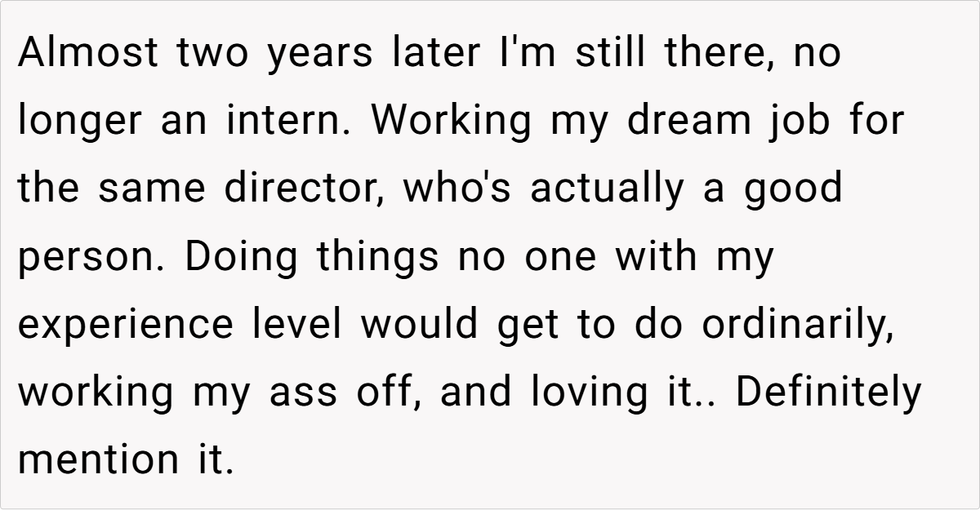Click the word "director" in the text
This screenshot has width=980, height=510.
pyautogui.click(x=296, y=188)
